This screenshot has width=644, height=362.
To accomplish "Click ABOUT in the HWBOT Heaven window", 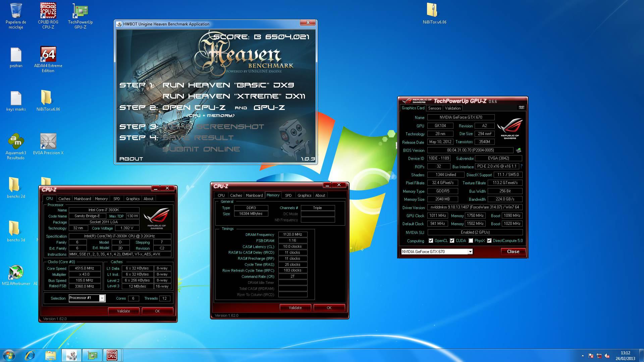I will pos(131,159).
